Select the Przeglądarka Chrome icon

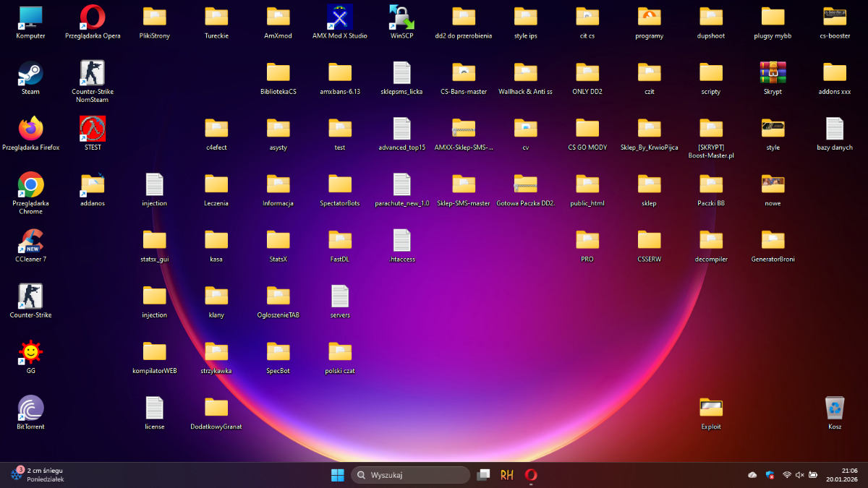(30, 185)
